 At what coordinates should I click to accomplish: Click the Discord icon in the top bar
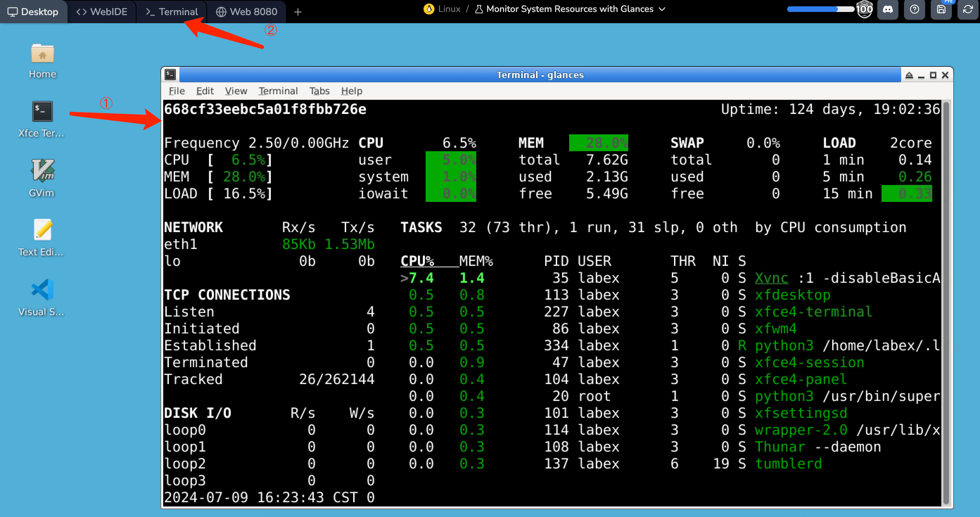click(887, 9)
